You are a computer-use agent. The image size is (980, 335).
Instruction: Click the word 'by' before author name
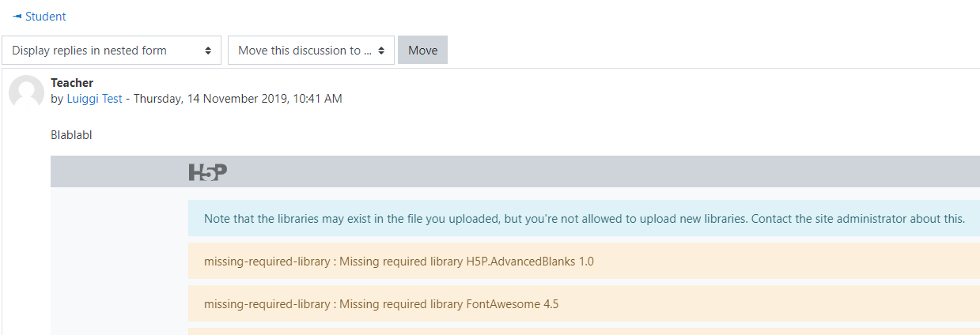coord(57,99)
